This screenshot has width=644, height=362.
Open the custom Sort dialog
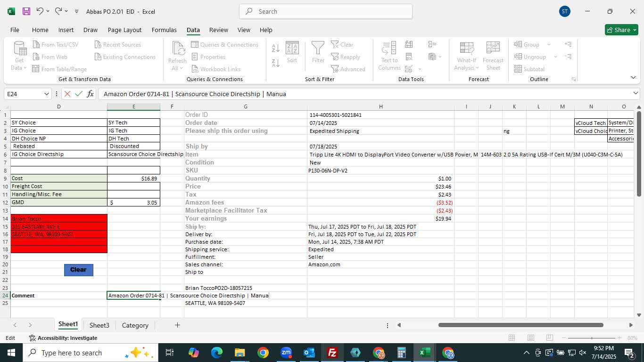(292, 52)
